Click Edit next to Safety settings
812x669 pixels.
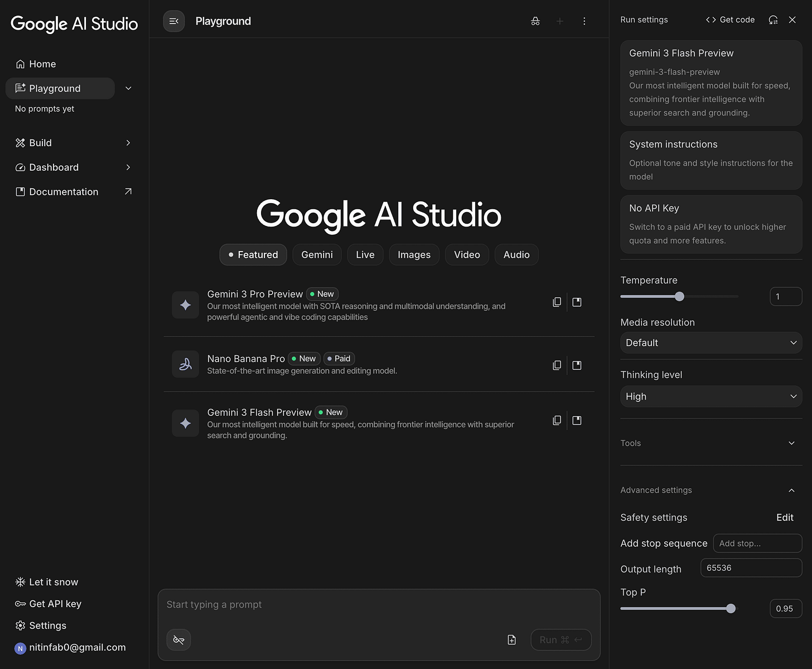coord(785,517)
